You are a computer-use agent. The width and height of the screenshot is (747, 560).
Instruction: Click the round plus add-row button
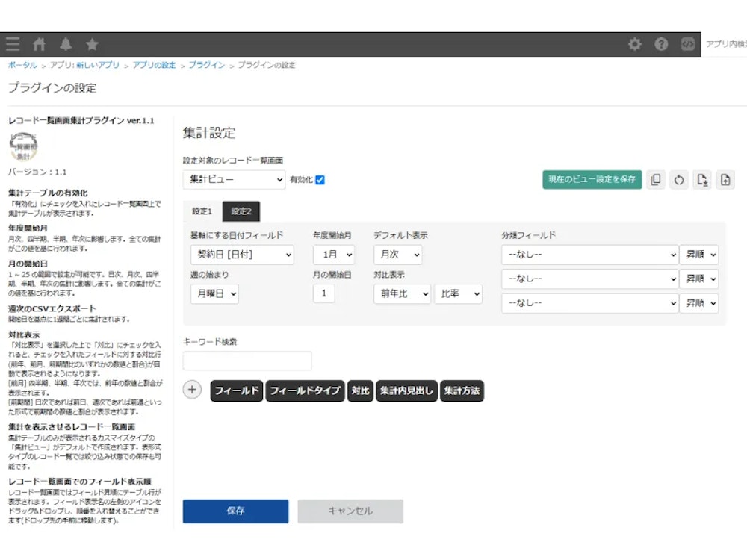tap(192, 390)
